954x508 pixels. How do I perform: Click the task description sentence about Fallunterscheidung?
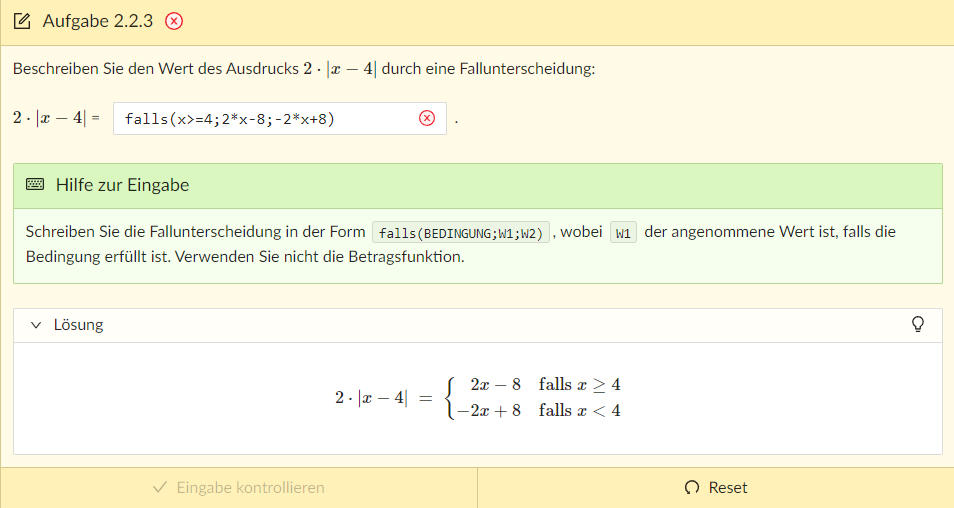coord(304,69)
